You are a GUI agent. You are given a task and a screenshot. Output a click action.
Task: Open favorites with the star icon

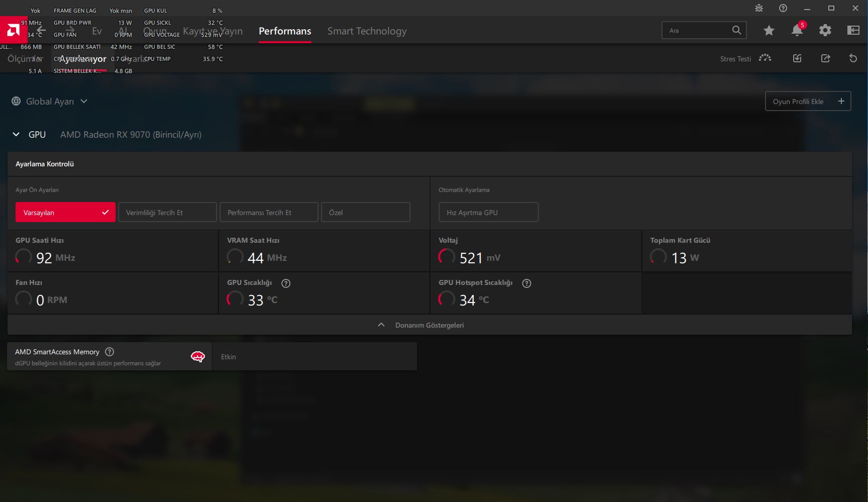[769, 31]
